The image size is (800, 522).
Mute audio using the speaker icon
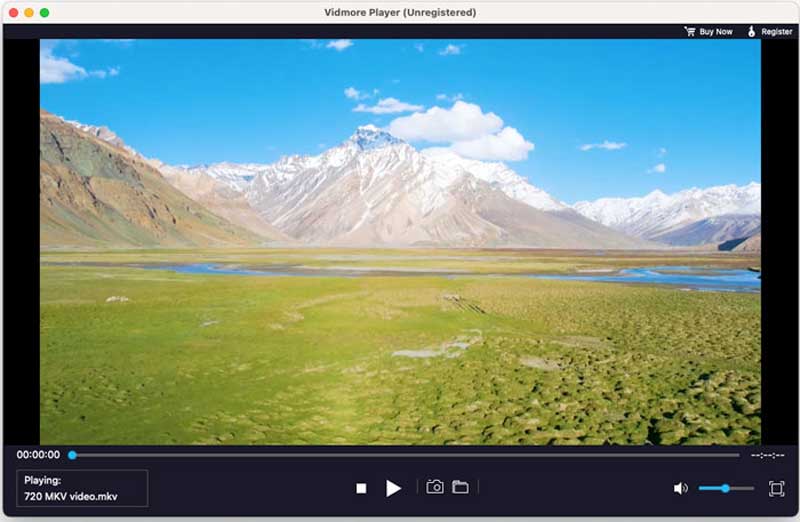(x=680, y=488)
